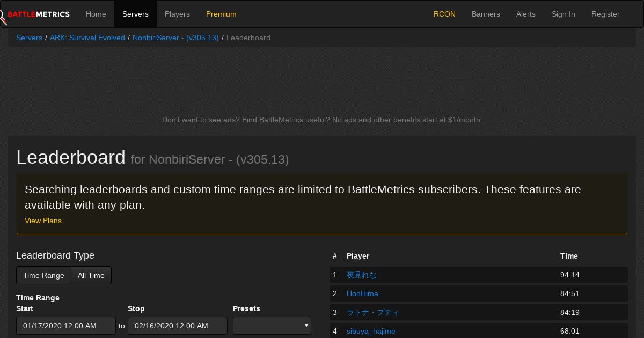
Task: Open player sibuya_hajime profile
Action: pos(371,331)
